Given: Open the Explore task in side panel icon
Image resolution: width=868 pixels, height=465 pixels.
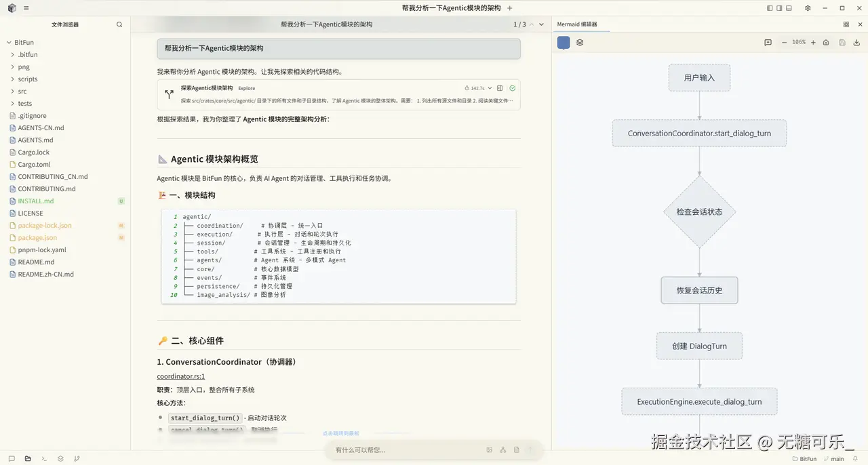Looking at the screenshot, I should [500, 88].
